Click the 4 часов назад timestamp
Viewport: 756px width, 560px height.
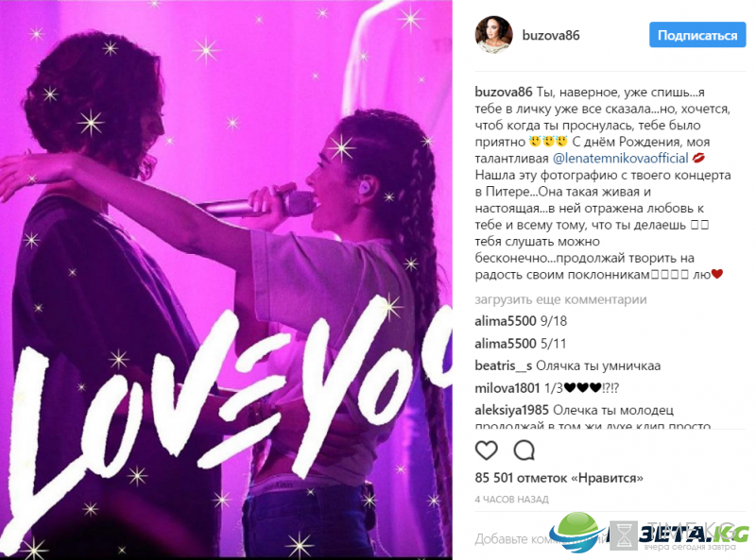pyautogui.click(x=511, y=500)
